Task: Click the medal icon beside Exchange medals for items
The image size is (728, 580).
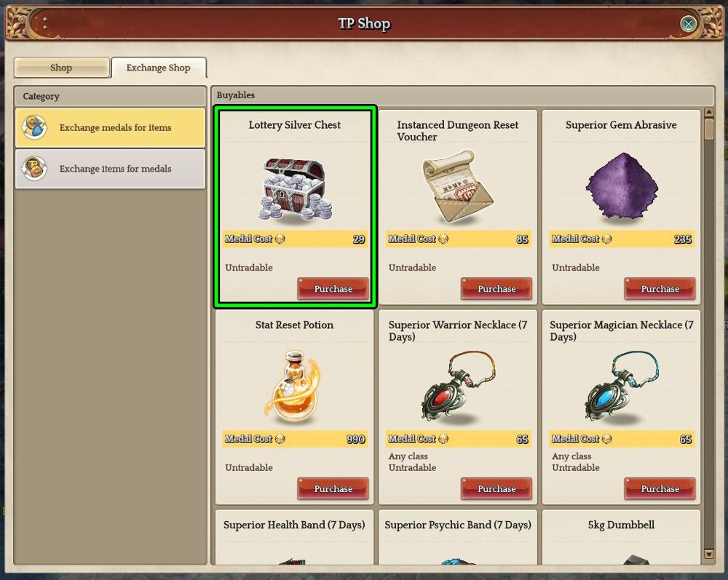Action: coord(34,127)
